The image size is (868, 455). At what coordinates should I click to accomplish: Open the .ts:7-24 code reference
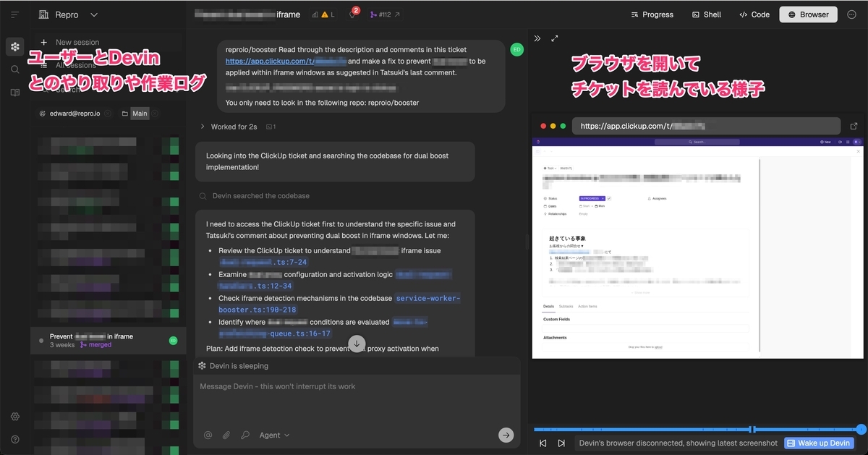click(263, 263)
